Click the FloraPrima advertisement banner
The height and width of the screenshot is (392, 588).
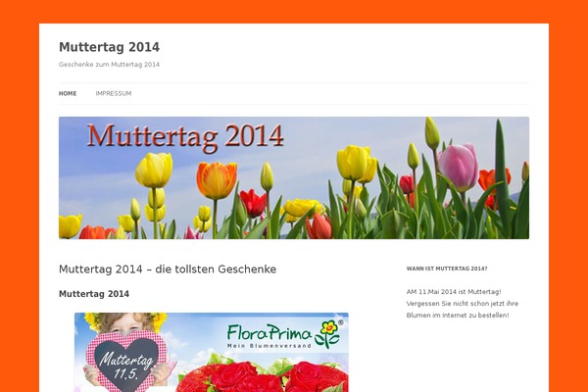coord(211,352)
